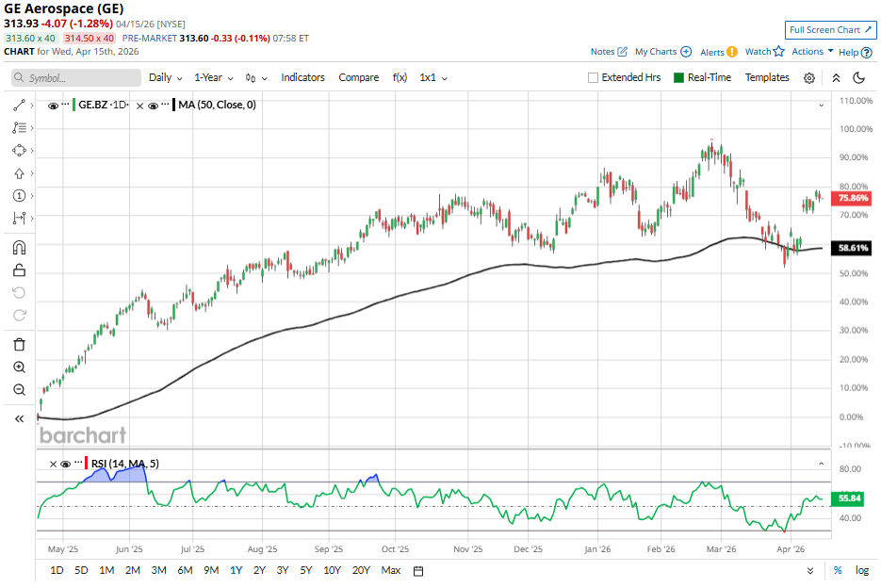Select the trend line drawing tool

point(19,106)
